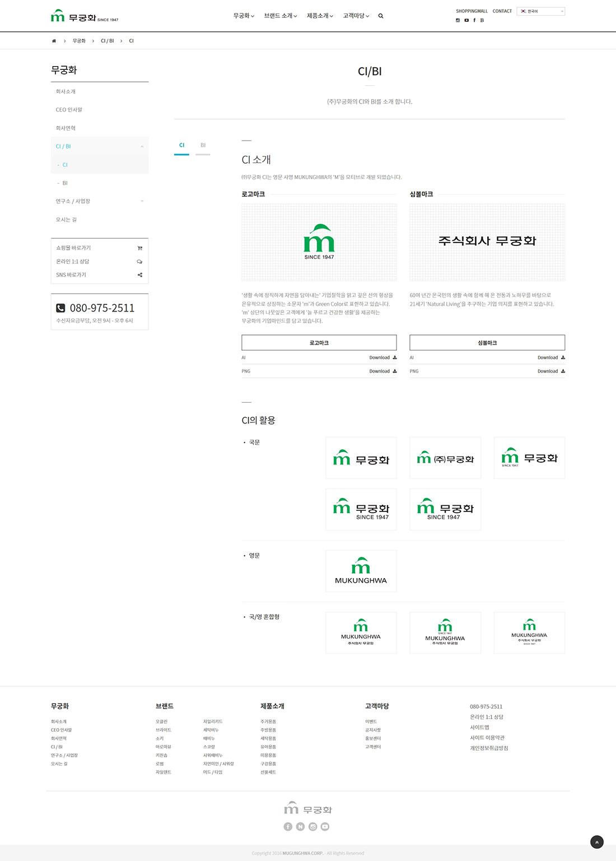Click the share icon beside SNS 바로가기
The width and height of the screenshot is (616, 861).
pos(139,275)
